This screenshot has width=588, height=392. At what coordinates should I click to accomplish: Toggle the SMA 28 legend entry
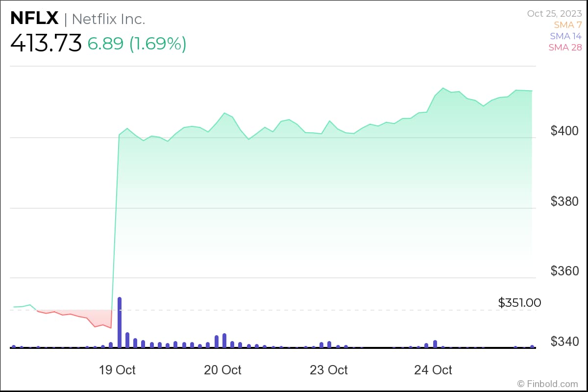[x=564, y=48]
